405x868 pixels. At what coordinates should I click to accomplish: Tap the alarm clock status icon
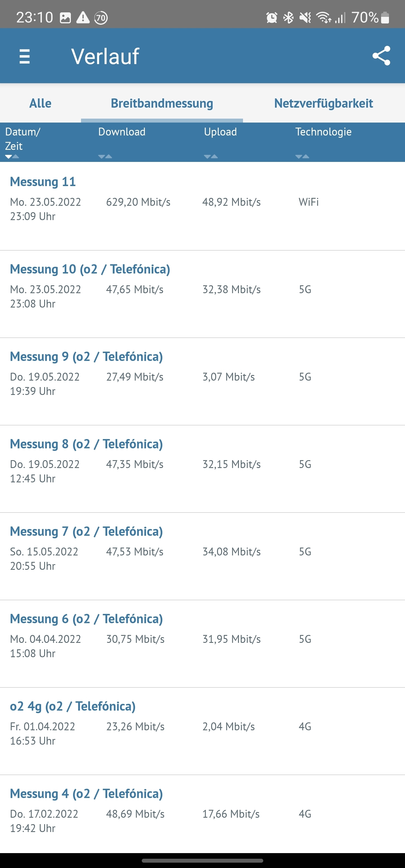point(271,17)
